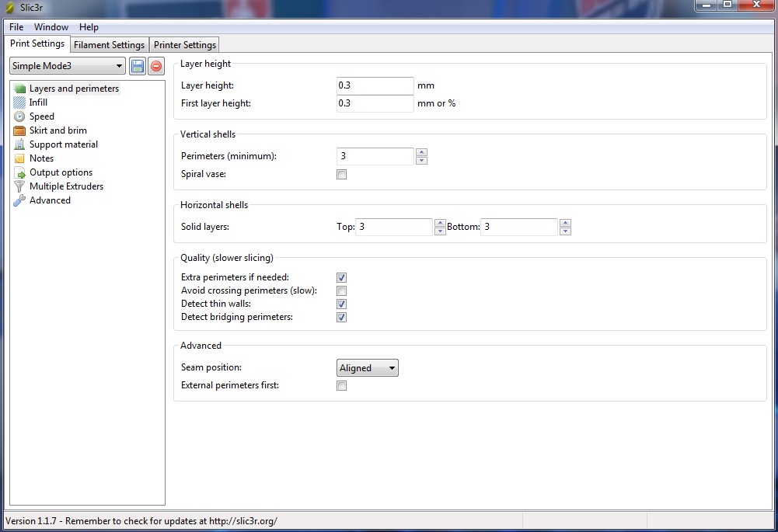Select the Infill icon in the sidebar
This screenshot has height=532, width=778.
coord(19,103)
